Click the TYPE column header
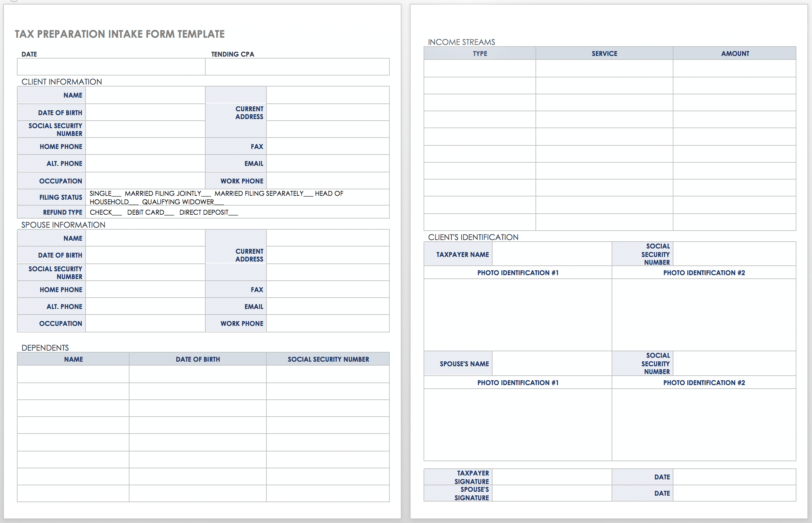 point(480,54)
